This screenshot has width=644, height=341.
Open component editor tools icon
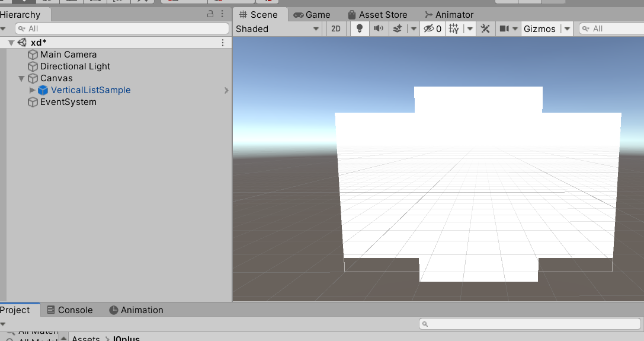tap(485, 29)
